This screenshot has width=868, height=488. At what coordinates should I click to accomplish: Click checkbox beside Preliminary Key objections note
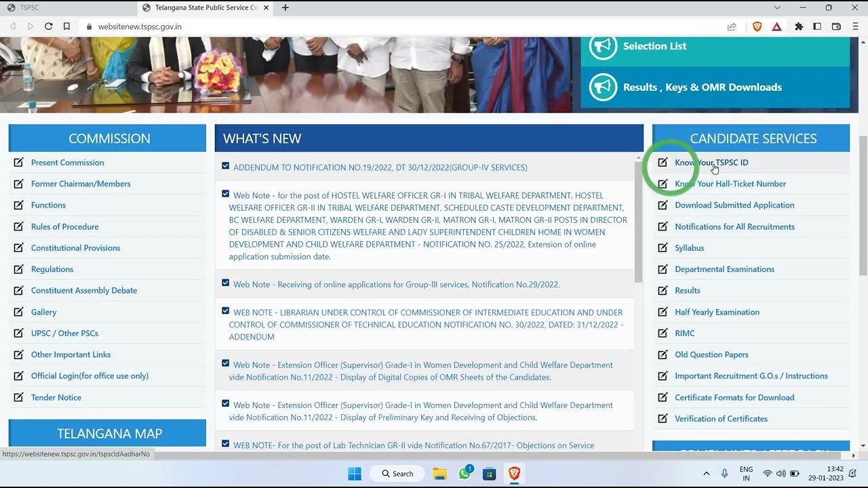coord(226,403)
